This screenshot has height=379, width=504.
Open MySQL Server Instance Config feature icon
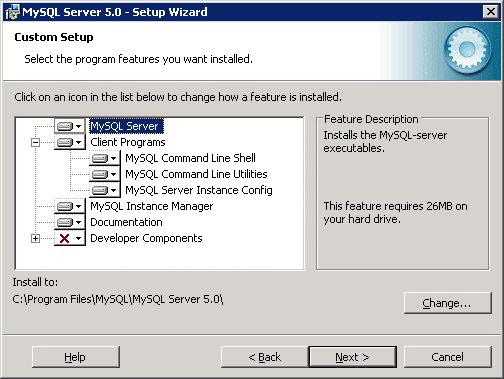click(105, 190)
